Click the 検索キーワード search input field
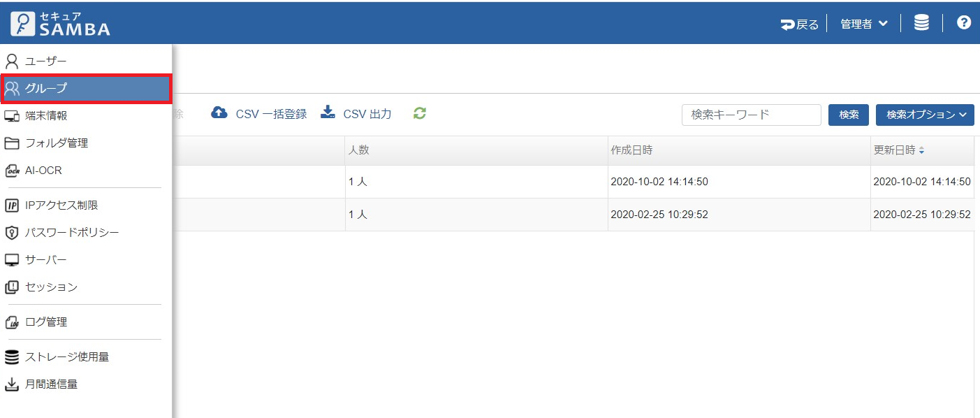The height and width of the screenshot is (418, 980). pyautogui.click(x=751, y=115)
